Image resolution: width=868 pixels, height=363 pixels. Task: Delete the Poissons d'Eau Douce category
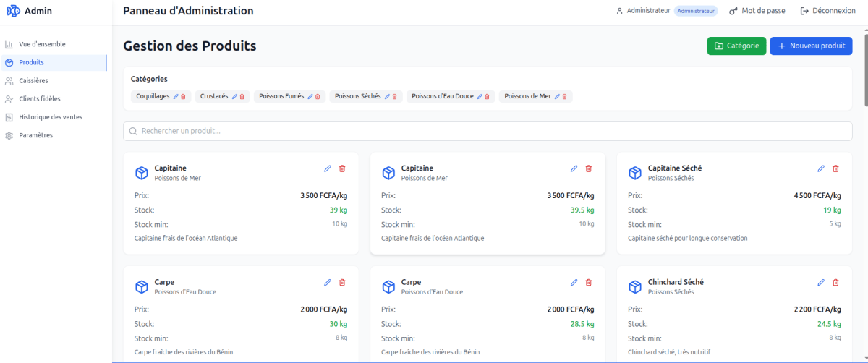click(487, 96)
